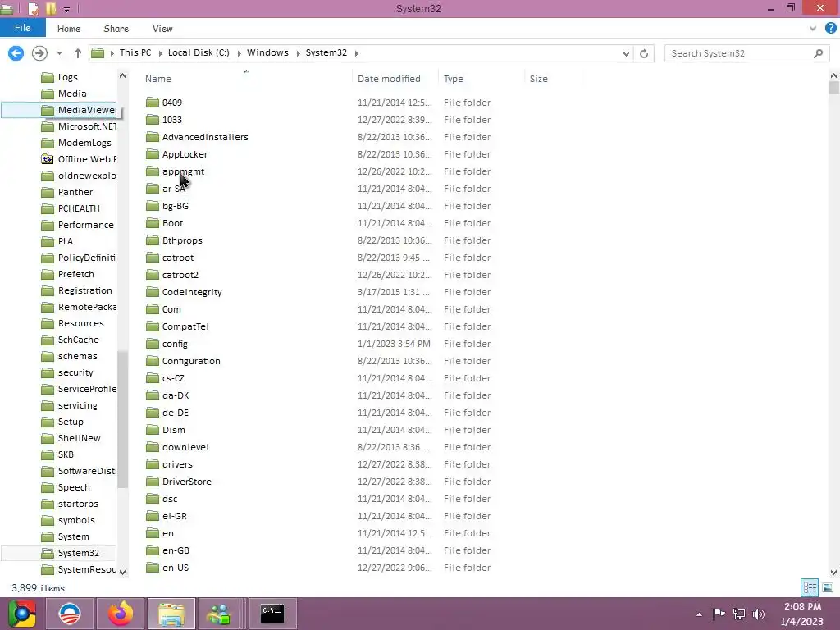Click the File Explorer taskbar icon
The image size is (840, 630).
click(171, 614)
